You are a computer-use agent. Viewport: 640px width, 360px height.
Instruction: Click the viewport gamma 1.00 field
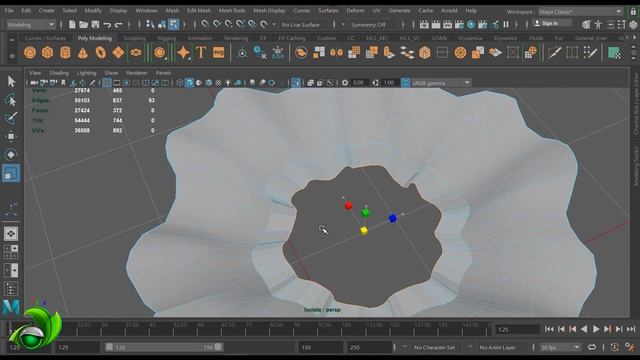pyautogui.click(x=389, y=83)
